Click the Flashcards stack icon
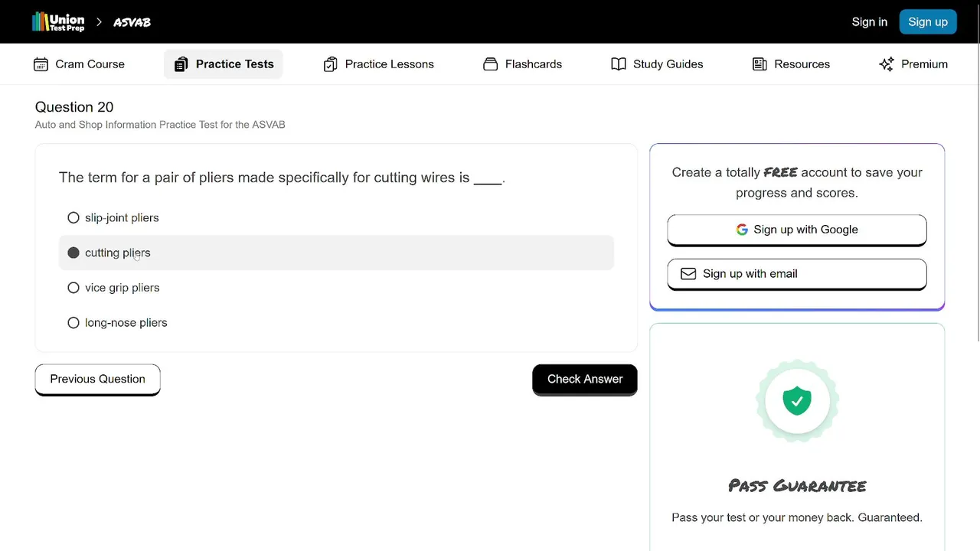 click(x=490, y=64)
